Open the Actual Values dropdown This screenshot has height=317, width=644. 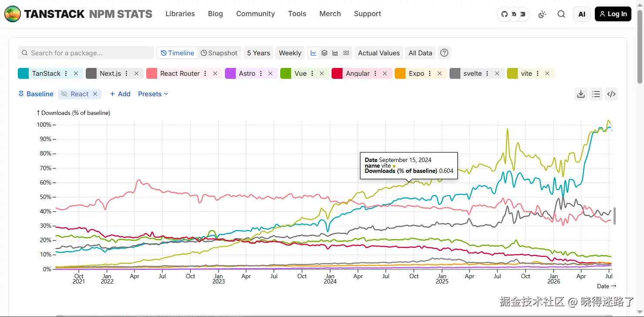point(379,53)
